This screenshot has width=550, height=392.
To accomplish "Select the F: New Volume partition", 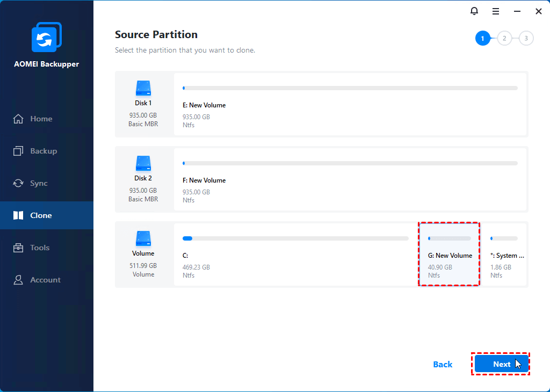I will (x=350, y=179).
